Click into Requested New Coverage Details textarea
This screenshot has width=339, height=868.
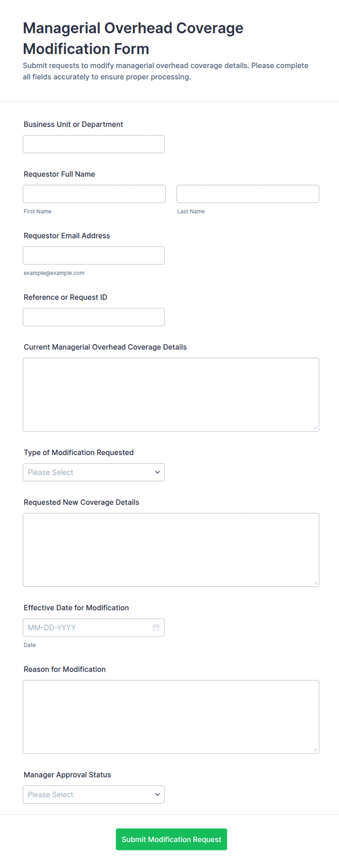[171, 550]
